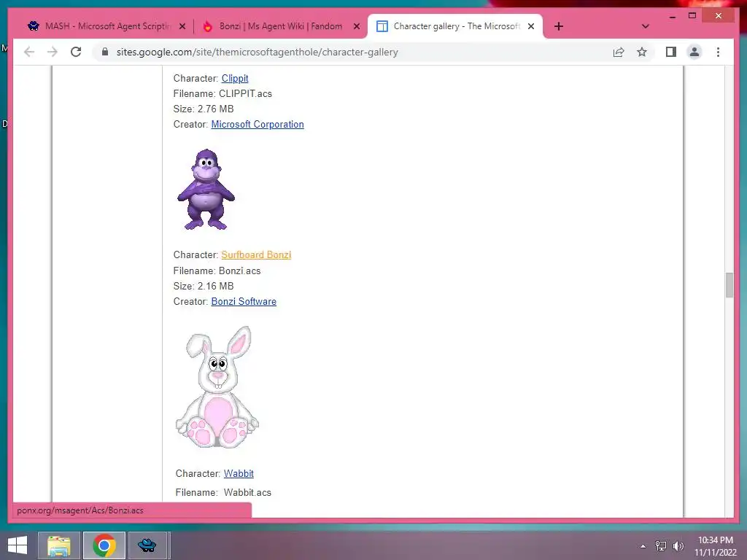Click the browser forward arrow
This screenshot has width=747, height=560.
click(53, 52)
